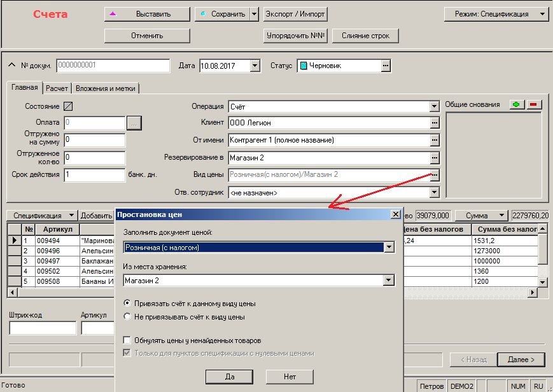Click sum cell 1531,2

tap(505, 241)
